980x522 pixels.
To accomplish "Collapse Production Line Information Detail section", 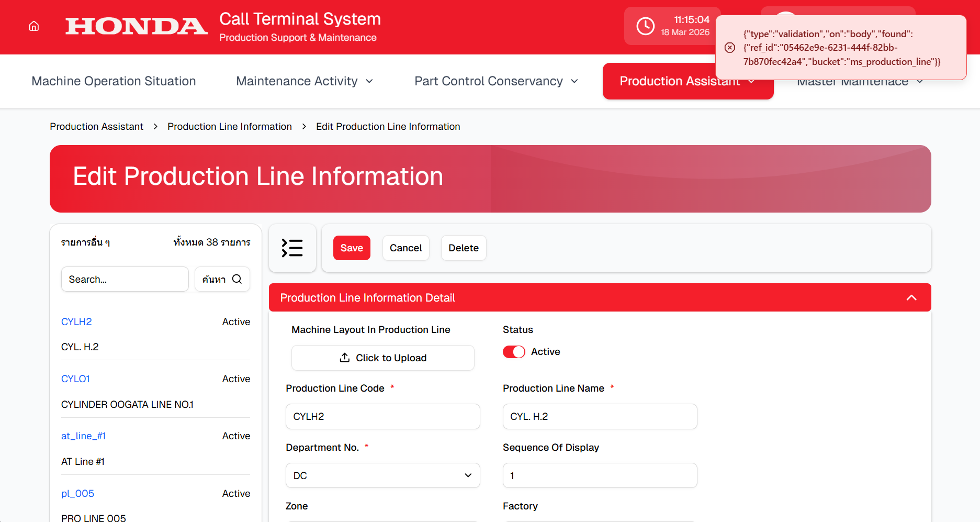I will point(911,297).
